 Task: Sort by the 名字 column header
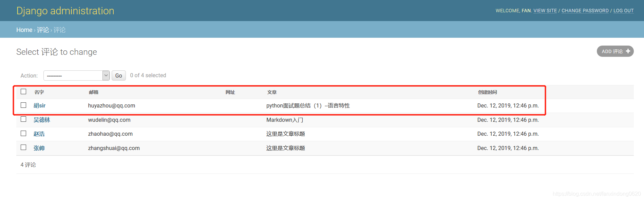(x=39, y=92)
